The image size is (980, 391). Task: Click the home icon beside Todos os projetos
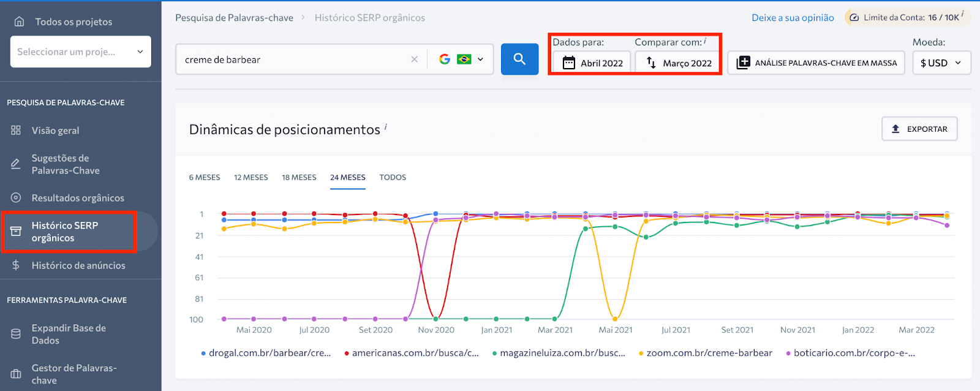tap(20, 21)
